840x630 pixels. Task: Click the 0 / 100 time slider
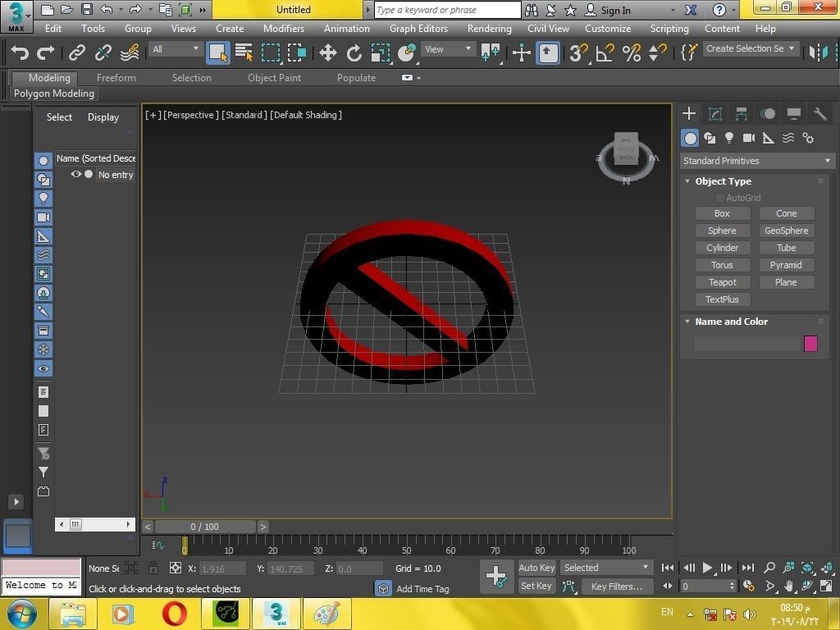tap(204, 527)
